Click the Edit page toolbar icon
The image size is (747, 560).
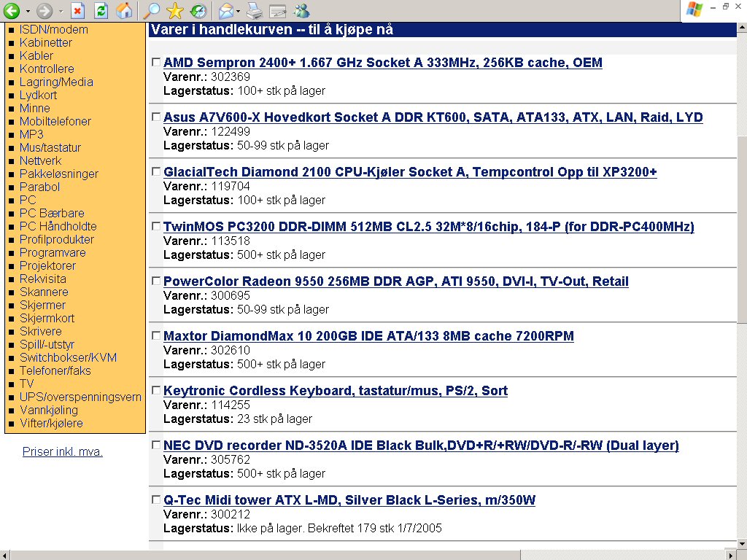(278, 10)
